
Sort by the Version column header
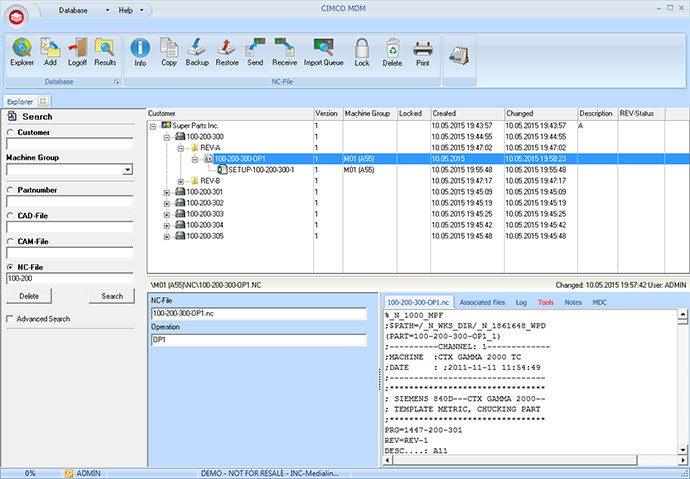(x=328, y=113)
